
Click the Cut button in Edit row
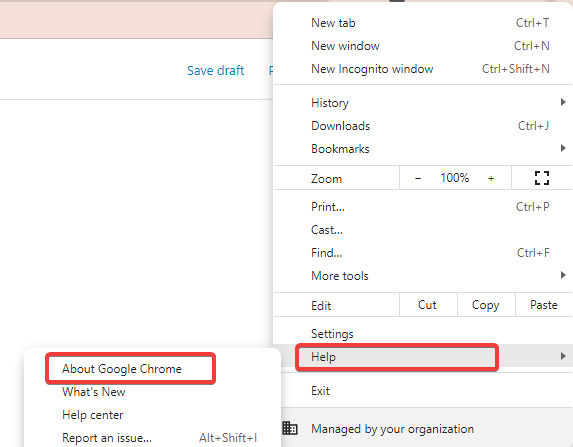pyautogui.click(x=428, y=305)
